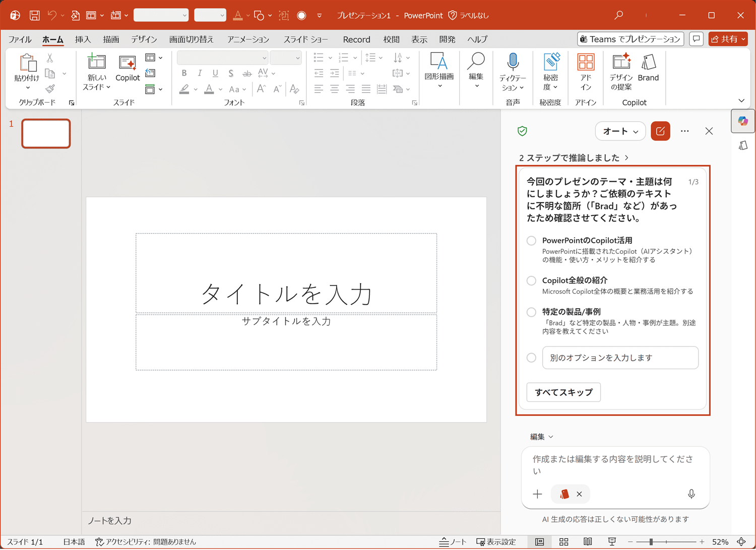Click the microphone in Copilot input
The height and width of the screenshot is (550, 756).
pos(691,494)
